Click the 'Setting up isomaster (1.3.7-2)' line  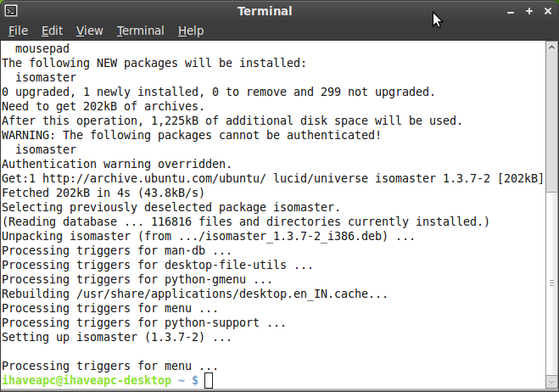coord(117,337)
